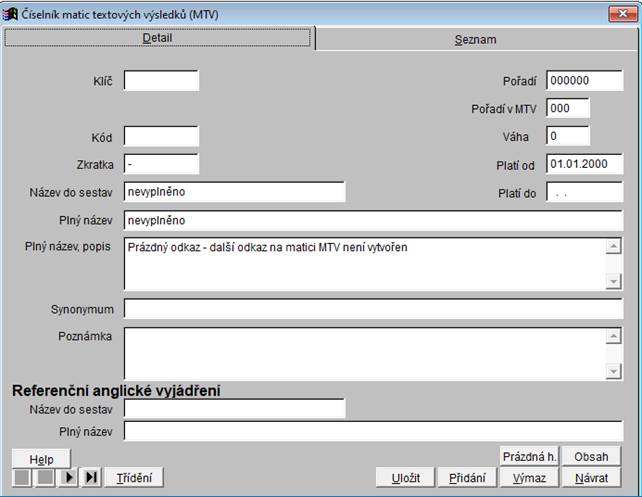Click the disabled previous record navigation button
Viewport: 642px width, 497px height.
coord(45,478)
